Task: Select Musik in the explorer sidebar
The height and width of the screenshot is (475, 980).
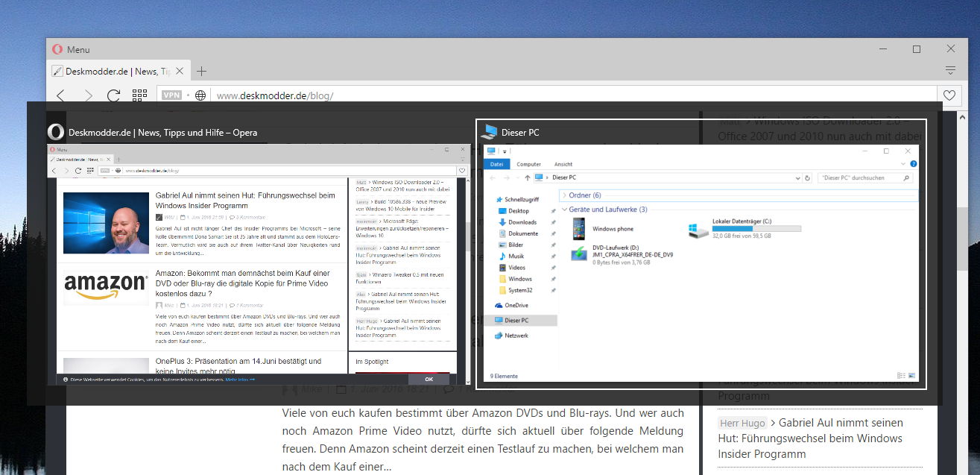Action: (x=510, y=256)
